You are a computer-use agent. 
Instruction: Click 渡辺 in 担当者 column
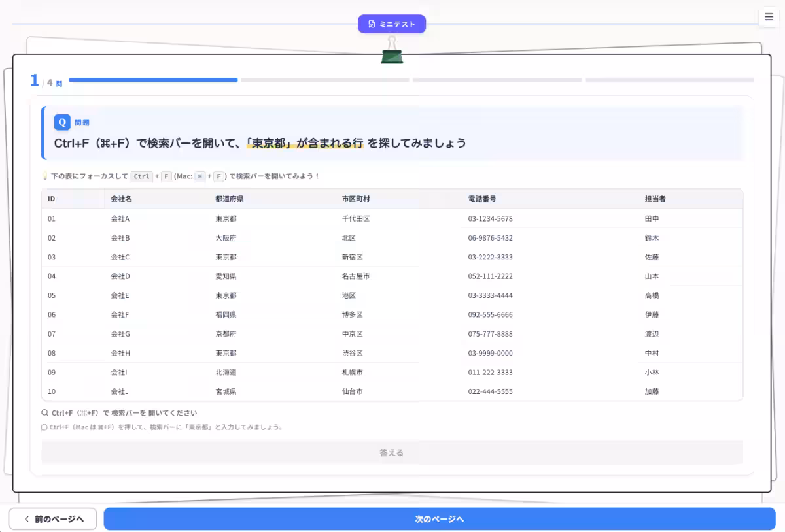pyautogui.click(x=652, y=334)
